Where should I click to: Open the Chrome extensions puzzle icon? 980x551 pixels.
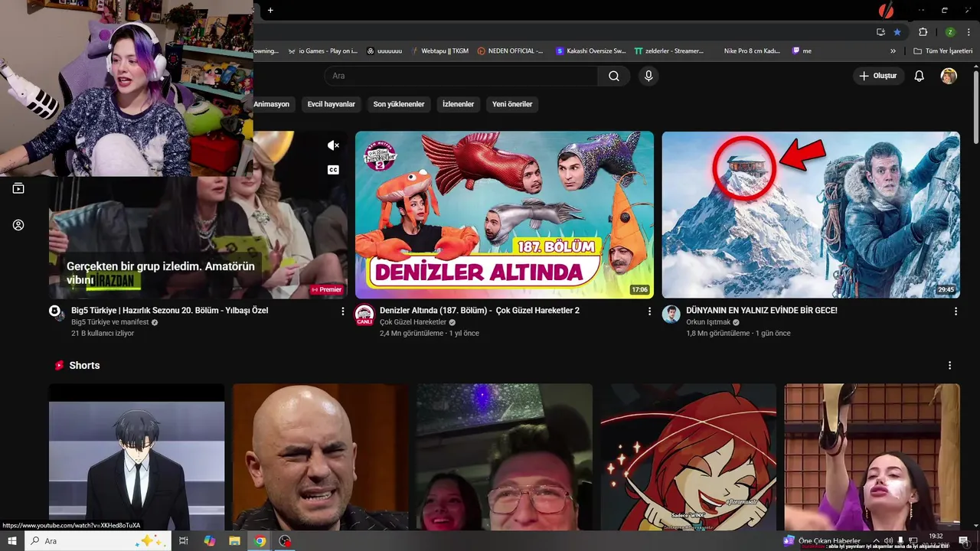click(x=923, y=32)
